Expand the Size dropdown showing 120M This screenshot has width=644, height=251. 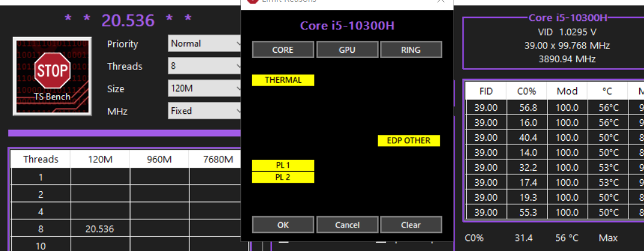(x=204, y=88)
